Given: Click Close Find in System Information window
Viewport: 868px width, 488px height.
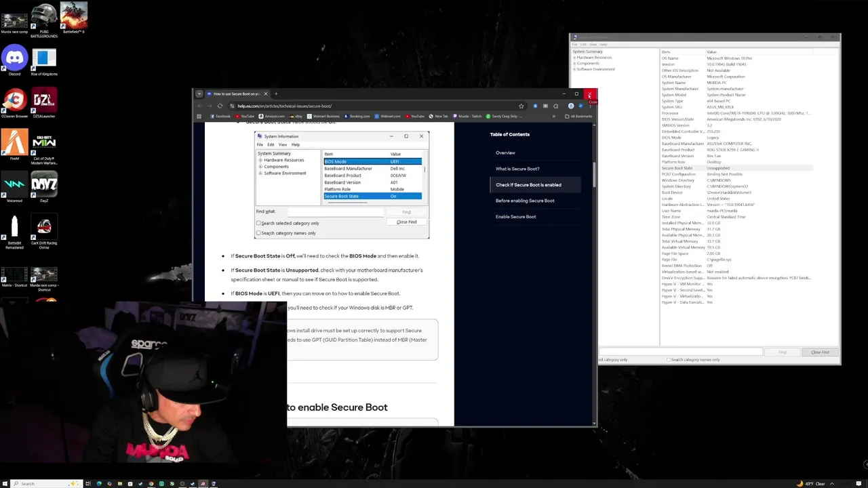Looking at the screenshot, I should (820, 352).
